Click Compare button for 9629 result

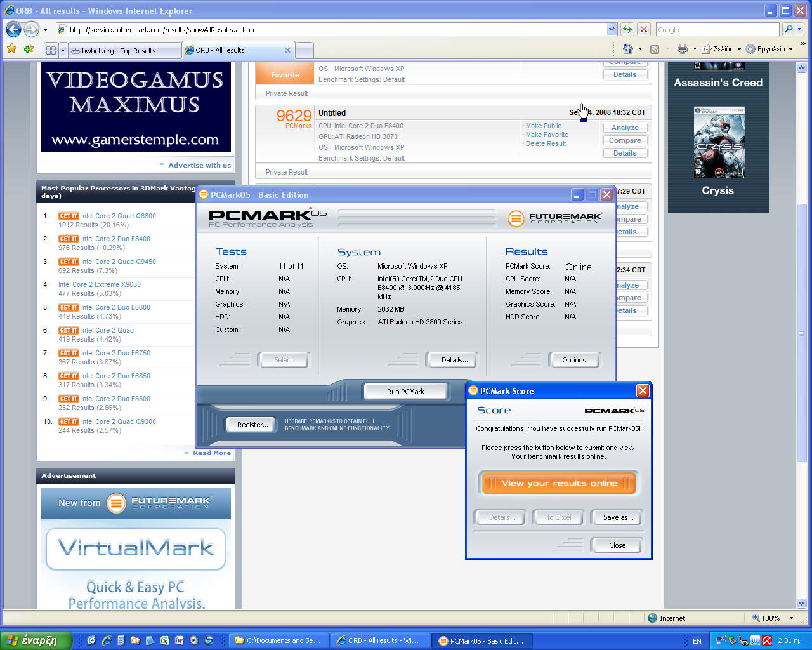tap(625, 140)
